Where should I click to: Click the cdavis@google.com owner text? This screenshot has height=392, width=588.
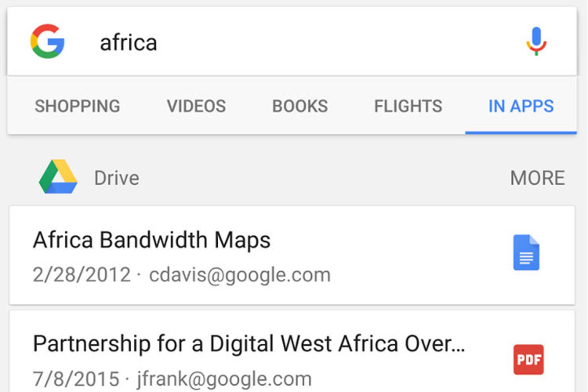click(240, 275)
